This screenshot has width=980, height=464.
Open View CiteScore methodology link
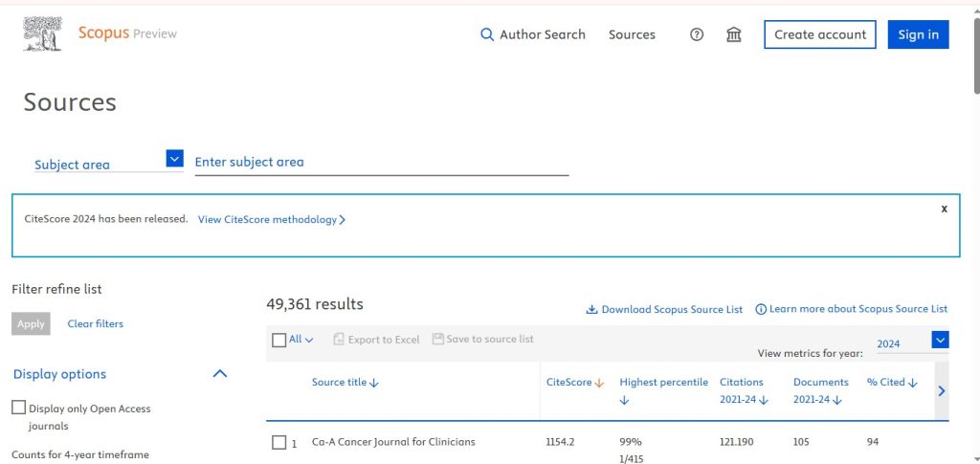(x=271, y=219)
